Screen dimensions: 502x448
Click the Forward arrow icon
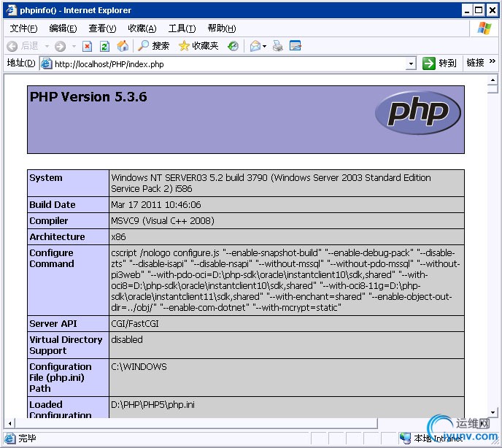(60, 47)
